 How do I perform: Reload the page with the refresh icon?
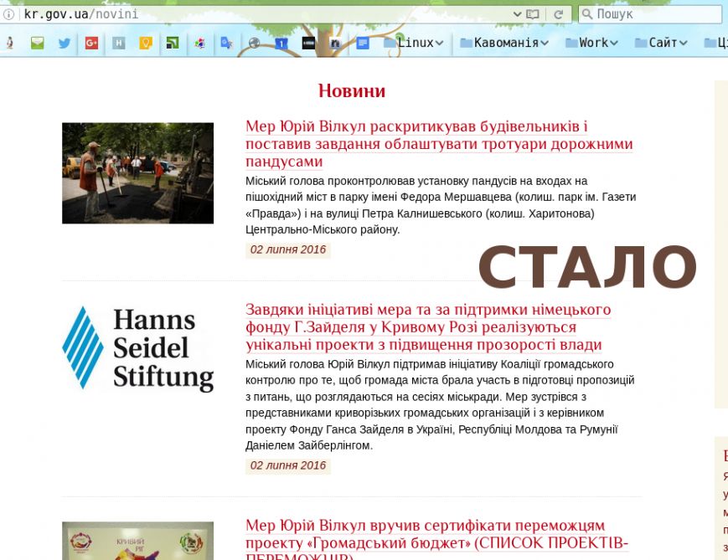tap(559, 14)
